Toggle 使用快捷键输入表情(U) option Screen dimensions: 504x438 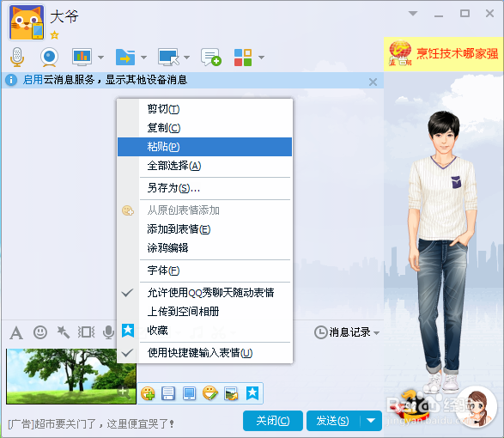204,353
